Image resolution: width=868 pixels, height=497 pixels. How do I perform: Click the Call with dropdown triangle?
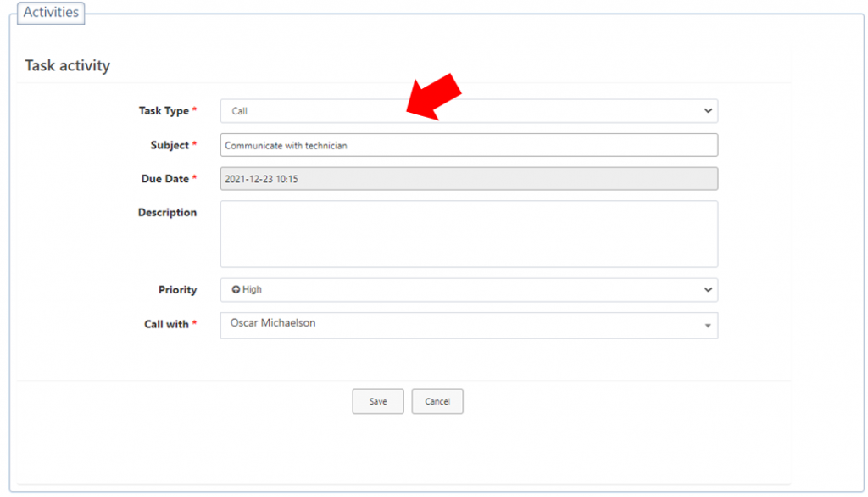pos(708,326)
